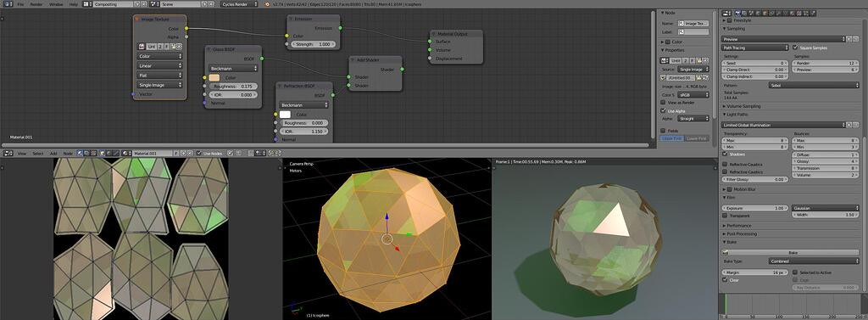This screenshot has width=868, height=320.
Task: Click the scene browse icon beside Scene field
Action: coord(154,4)
